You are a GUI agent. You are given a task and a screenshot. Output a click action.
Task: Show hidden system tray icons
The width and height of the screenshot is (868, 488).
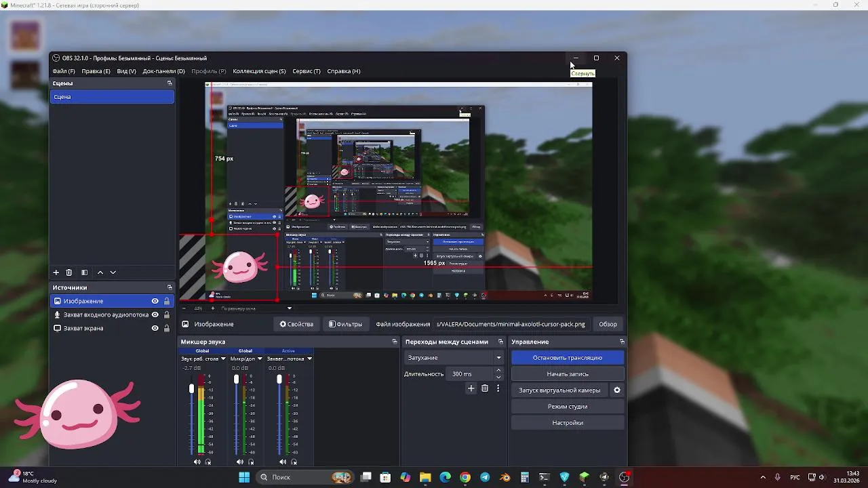tap(763, 477)
